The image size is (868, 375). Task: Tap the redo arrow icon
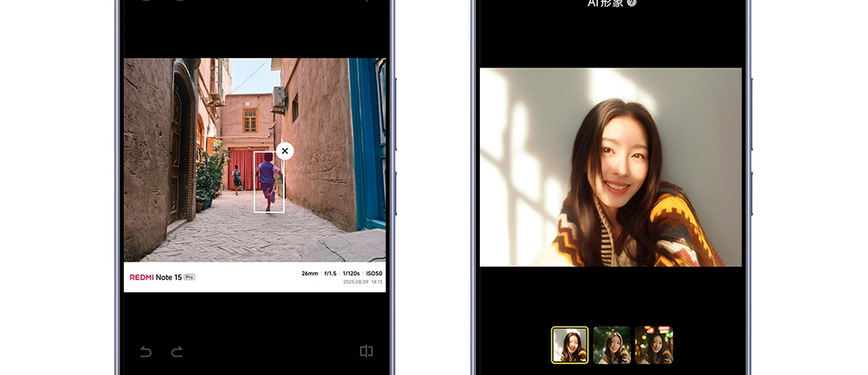pyautogui.click(x=177, y=352)
